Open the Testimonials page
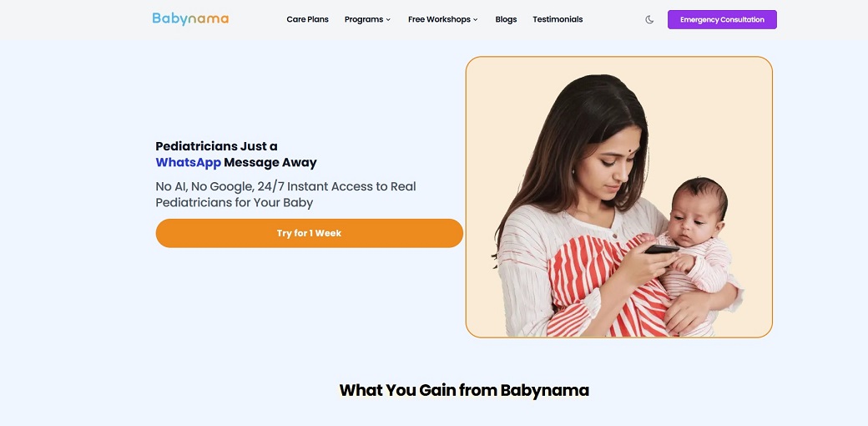 tap(558, 19)
